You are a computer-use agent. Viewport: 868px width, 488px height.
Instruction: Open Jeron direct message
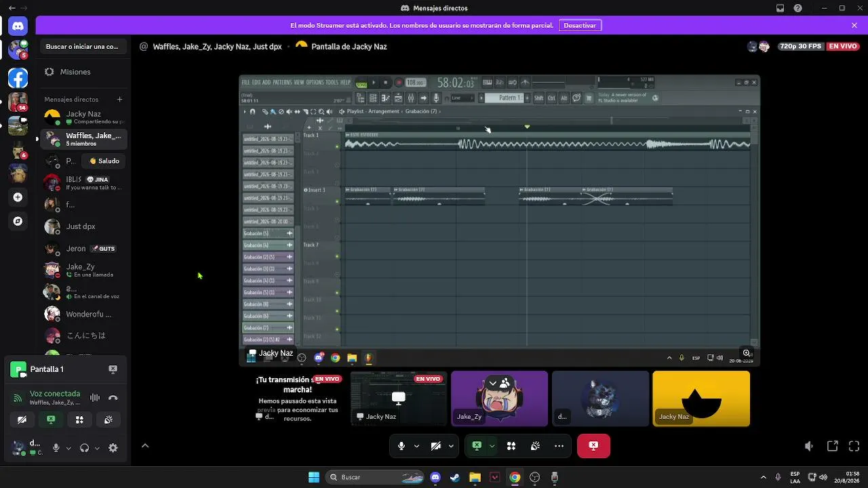(x=83, y=249)
